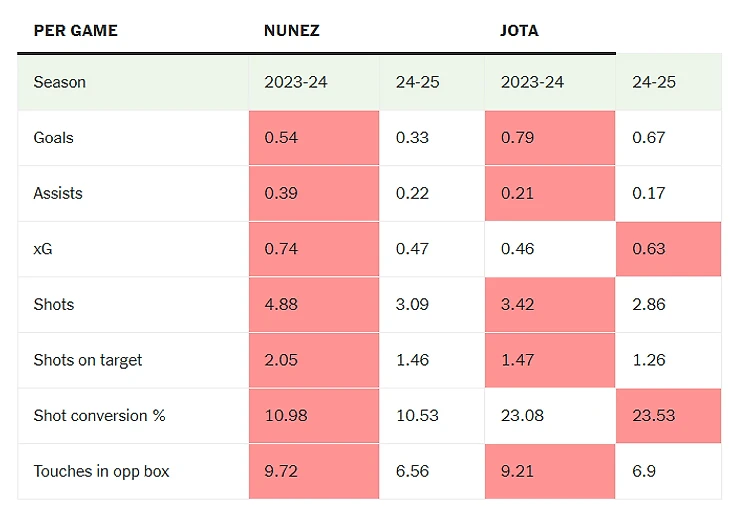The height and width of the screenshot is (516, 730).
Task: Click Nunez's 2023-24 xG value 0.74
Action: (281, 249)
